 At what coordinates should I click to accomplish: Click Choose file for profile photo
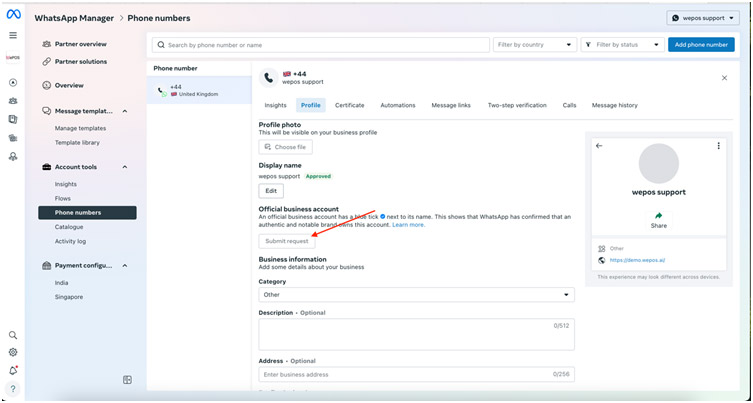[286, 147]
